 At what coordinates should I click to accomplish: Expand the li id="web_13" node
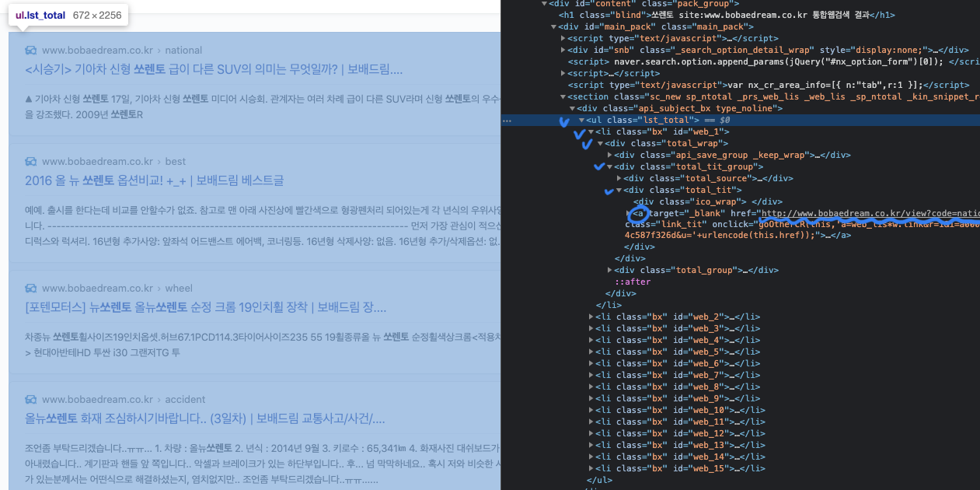[591, 445]
